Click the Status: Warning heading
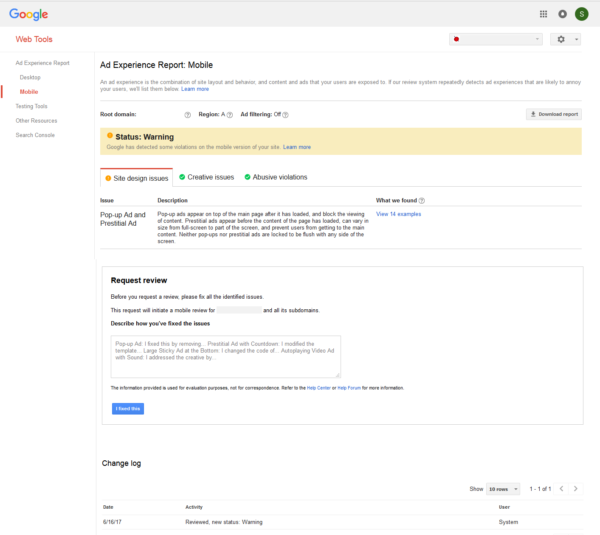The width and height of the screenshot is (600, 535). pos(145,137)
